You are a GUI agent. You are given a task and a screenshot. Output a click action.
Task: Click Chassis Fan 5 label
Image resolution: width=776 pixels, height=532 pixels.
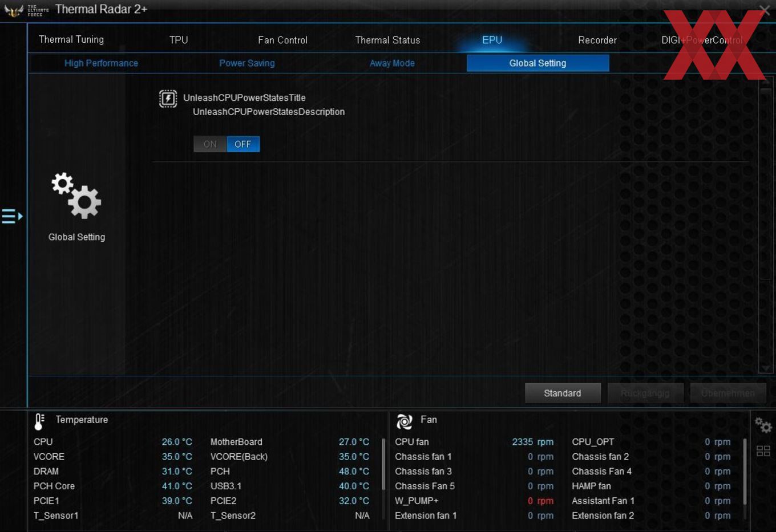(x=425, y=486)
